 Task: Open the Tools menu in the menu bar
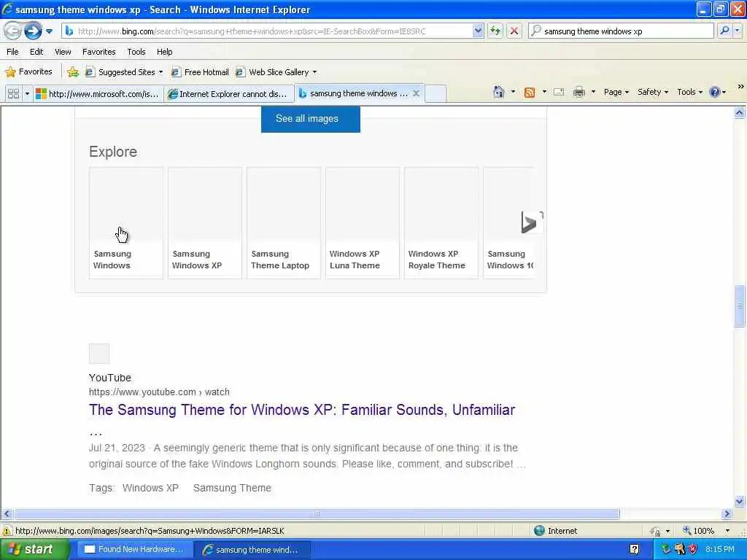point(136,52)
